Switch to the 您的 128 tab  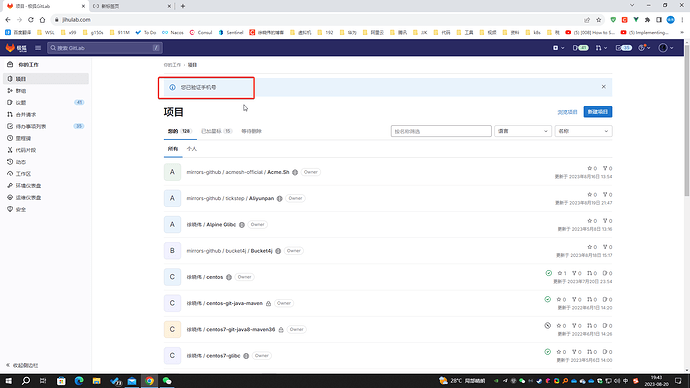pyautogui.click(x=180, y=131)
